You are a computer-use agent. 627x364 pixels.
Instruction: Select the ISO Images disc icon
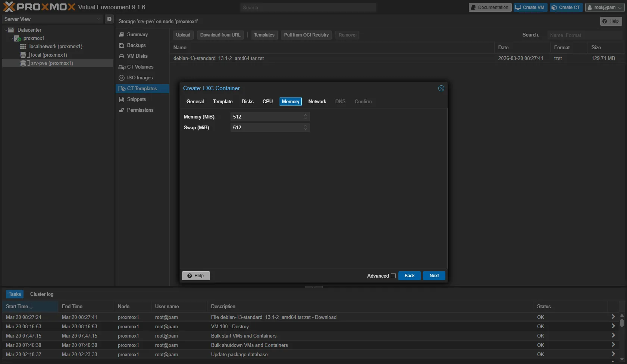coord(122,78)
